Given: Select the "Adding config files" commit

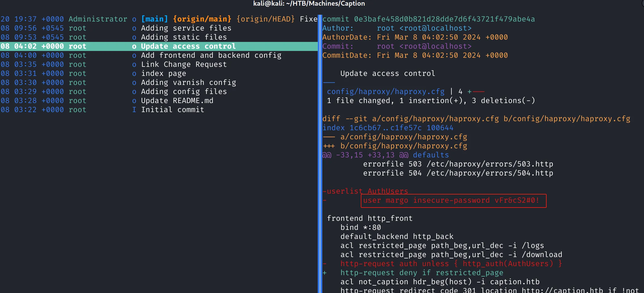Looking at the screenshot, I should point(159,91).
